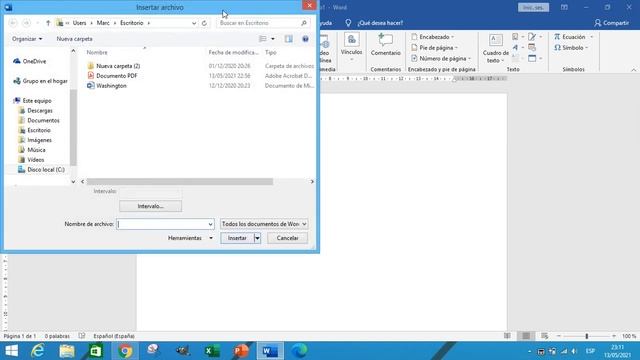Screen dimensions: 640x360
Task: Zoom out with the minus button
Action: pos(559,336)
